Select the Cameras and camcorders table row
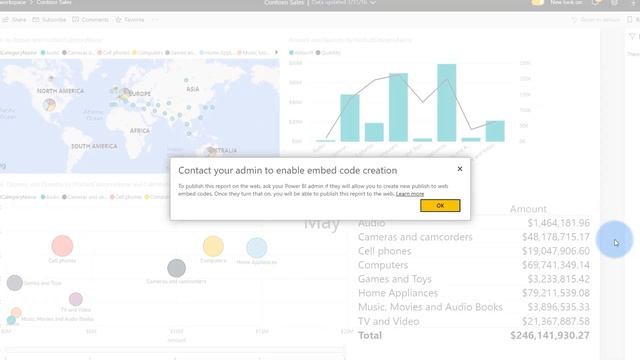 pos(474,237)
